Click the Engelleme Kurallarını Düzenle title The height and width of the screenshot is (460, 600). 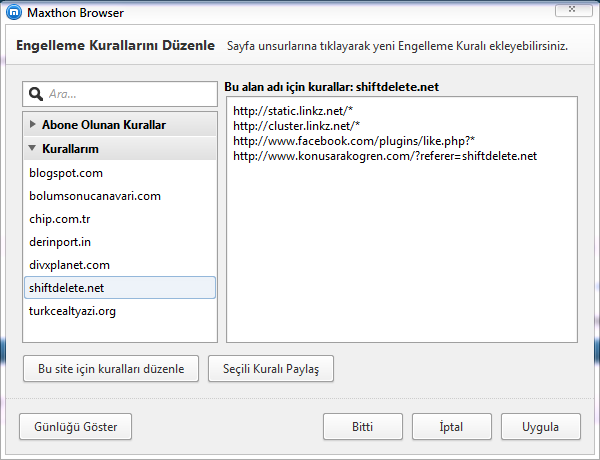pyautogui.click(x=116, y=45)
